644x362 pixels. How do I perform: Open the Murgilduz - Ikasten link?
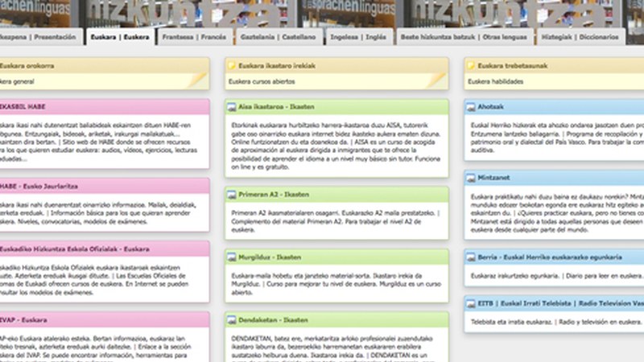(x=270, y=257)
